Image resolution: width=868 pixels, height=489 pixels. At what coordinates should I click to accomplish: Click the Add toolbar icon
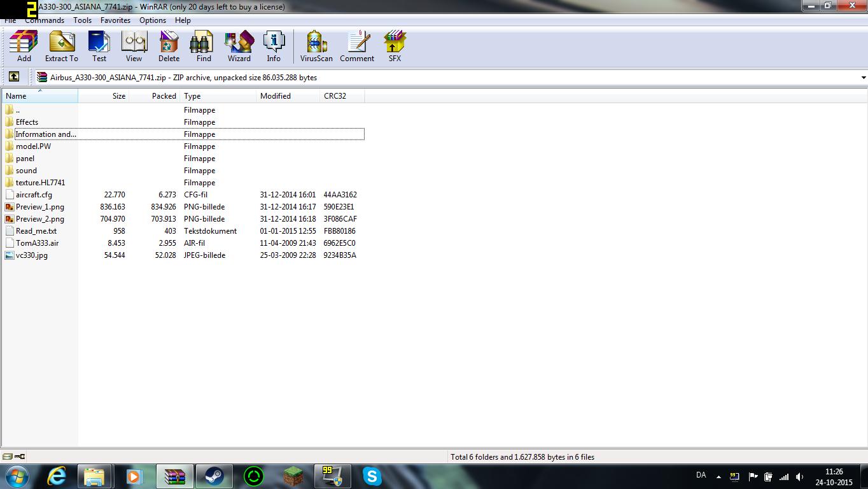[x=24, y=46]
